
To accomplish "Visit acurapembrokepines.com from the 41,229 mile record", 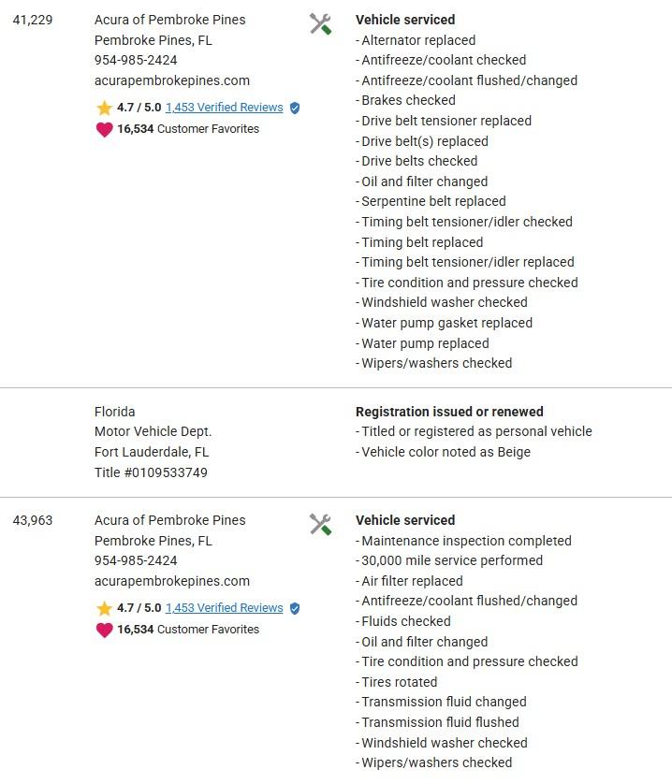I will tap(172, 80).
